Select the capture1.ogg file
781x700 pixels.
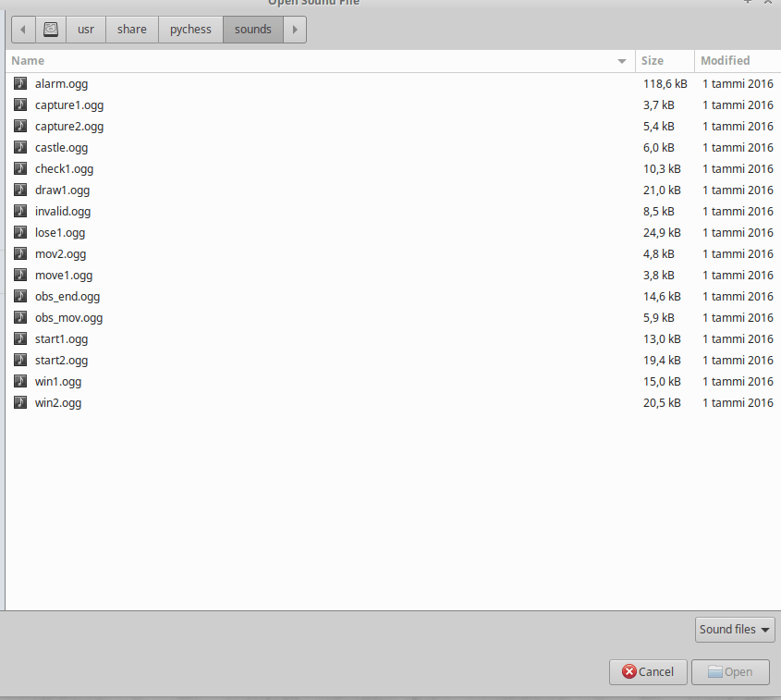(x=69, y=104)
